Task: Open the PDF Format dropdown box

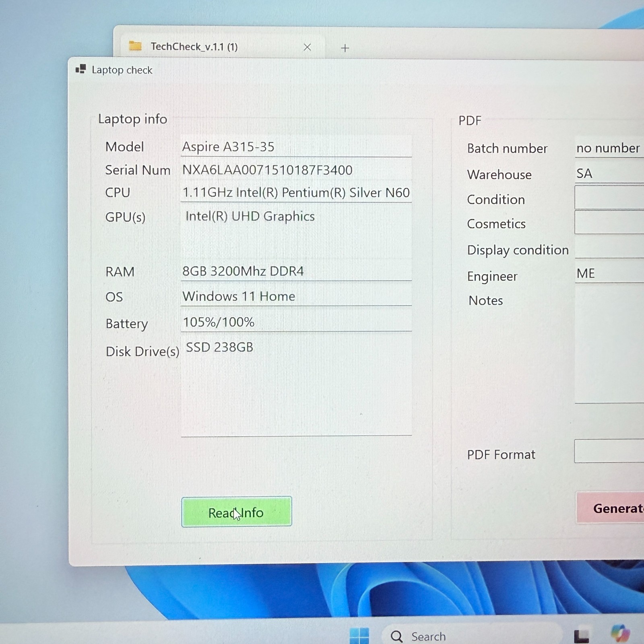Action: click(x=609, y=451)
